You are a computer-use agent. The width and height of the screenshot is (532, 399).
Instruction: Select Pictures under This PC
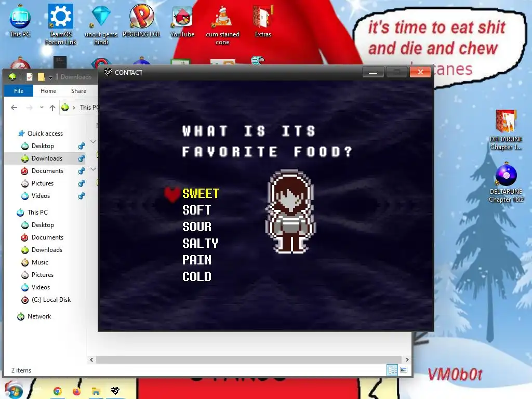tap(43, 275)
